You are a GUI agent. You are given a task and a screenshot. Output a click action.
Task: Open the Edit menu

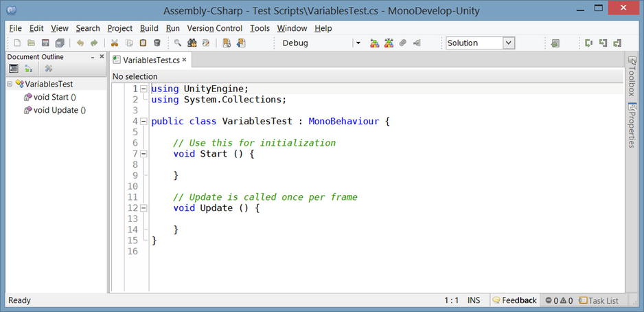pos(36,28)
